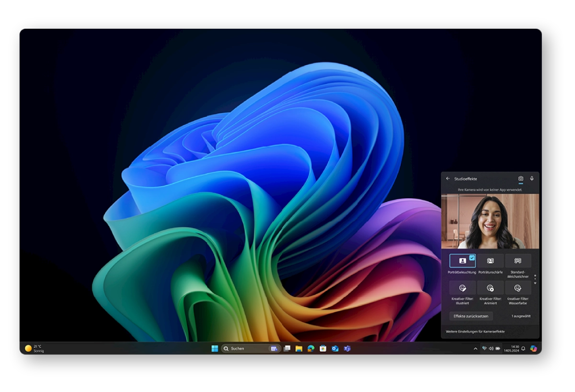575x392 pixels.
Task: Apply the Kreativer Filter Animiert
Action: [x=490, y=288]
